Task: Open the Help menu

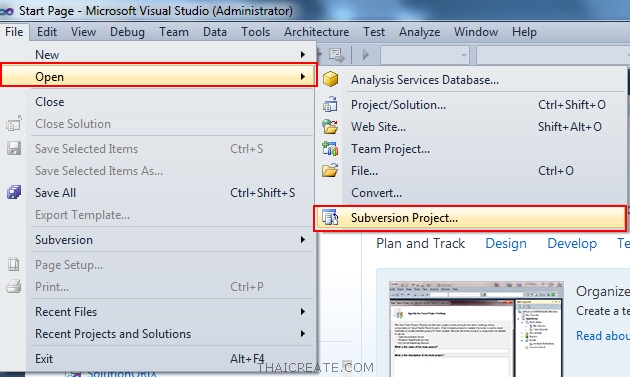Action: click(x=524, y=32)
